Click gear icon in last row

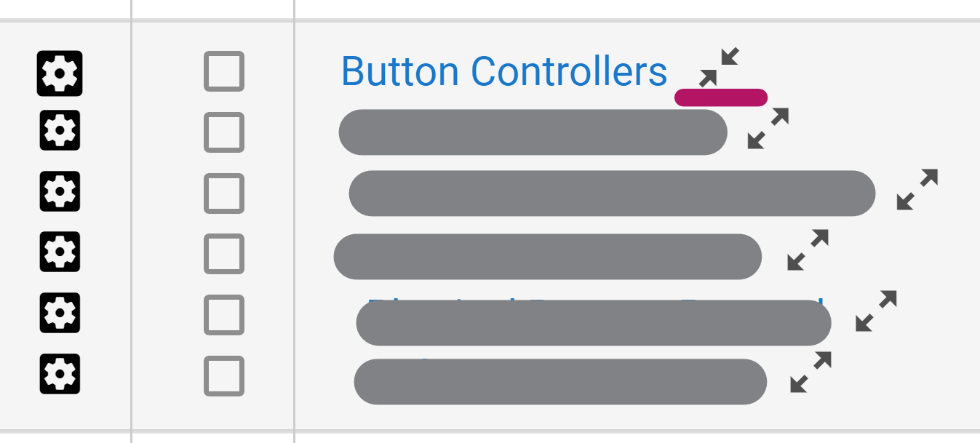point(60,374)
